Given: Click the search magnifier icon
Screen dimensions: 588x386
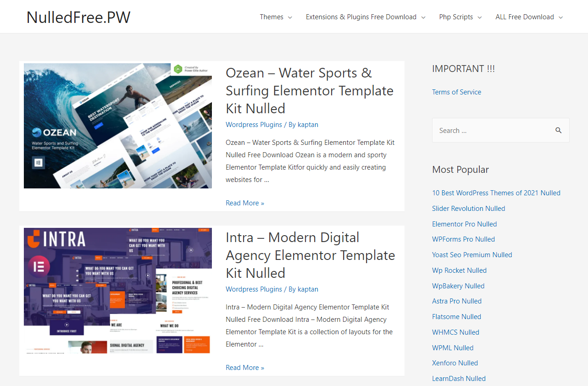Looking at the screenshot, I should click(x=558, y=130).
